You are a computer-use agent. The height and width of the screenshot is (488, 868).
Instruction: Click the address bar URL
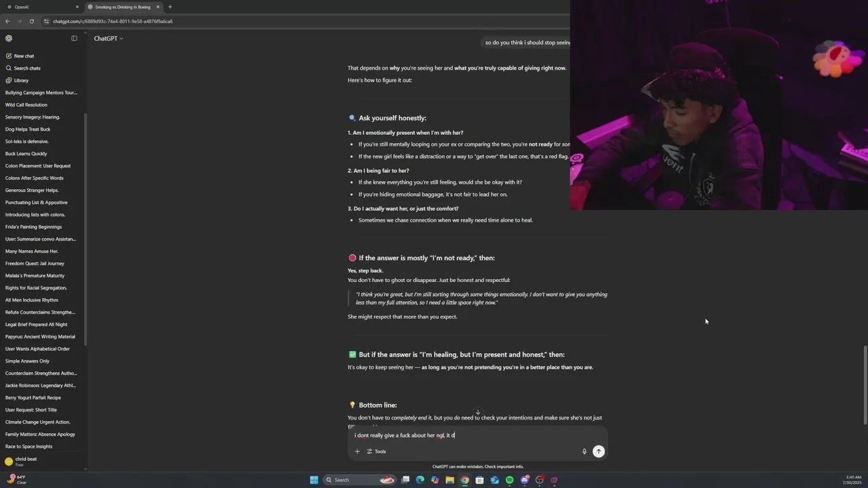tap(113, 21)
